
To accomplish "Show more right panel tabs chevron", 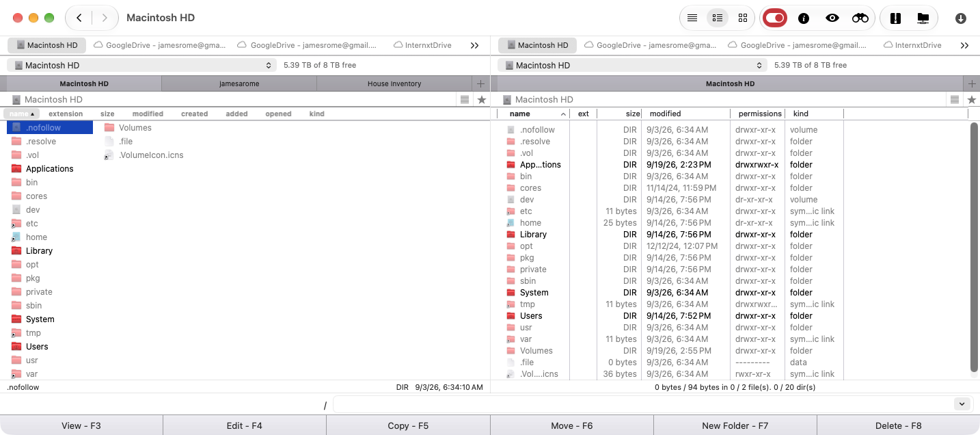I will coord(965,45).
